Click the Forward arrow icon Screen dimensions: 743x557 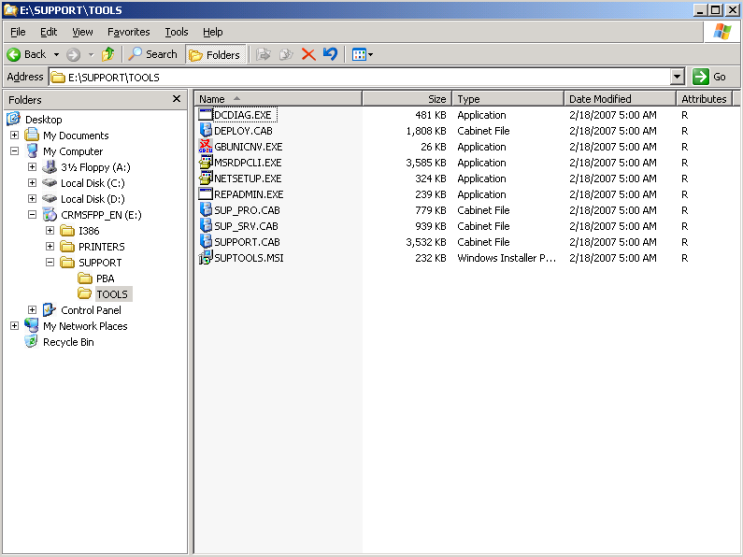coord(73,55)
